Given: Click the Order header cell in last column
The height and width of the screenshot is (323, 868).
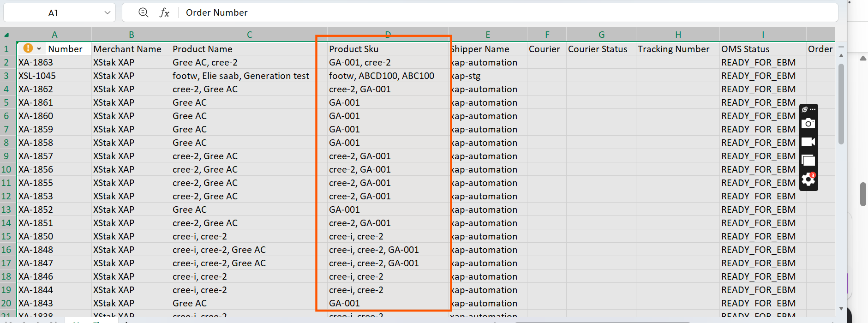Looking at the screenshot, I should point(820,49).
